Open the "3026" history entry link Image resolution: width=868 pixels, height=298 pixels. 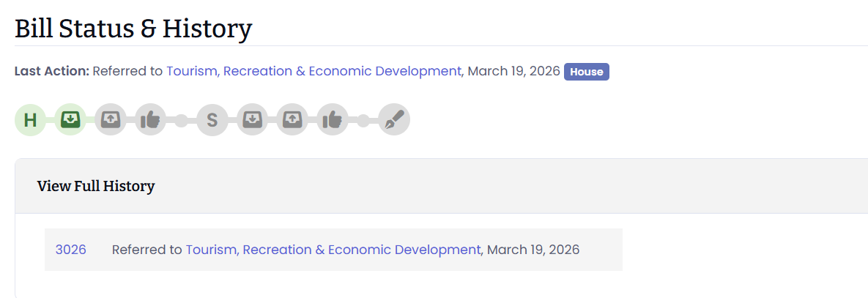pyautogui.click(x=70, y=250)
